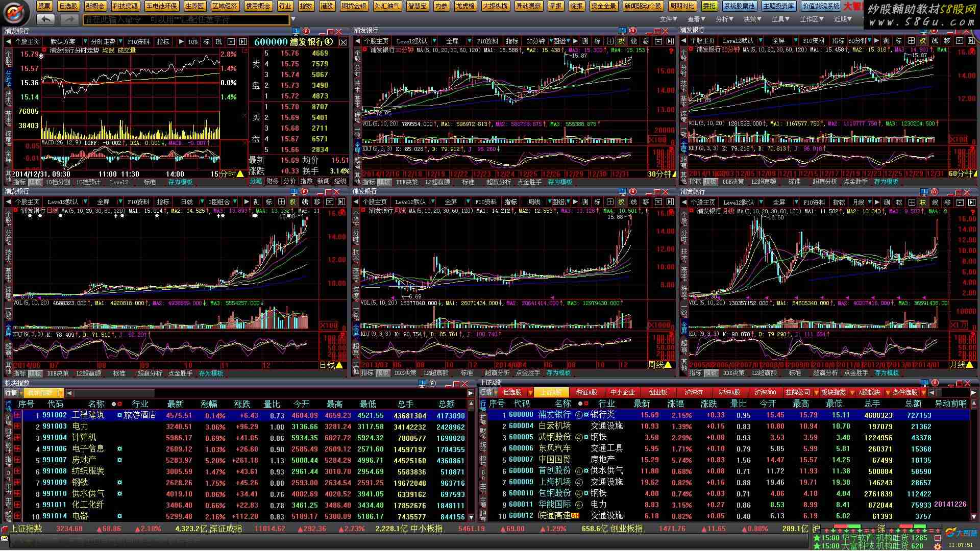
Task: Toggle 标 marker tool in daily chart toolbar
Action: (x=269, y=202)
